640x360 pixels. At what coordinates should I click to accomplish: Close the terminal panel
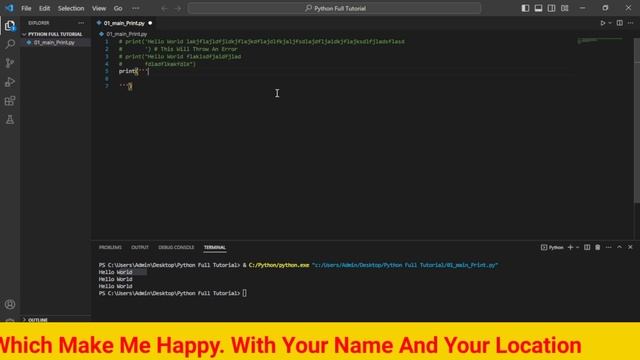pos(630,247)
